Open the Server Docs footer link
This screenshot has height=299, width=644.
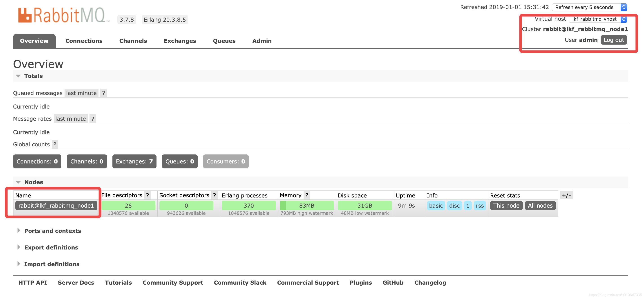pyautogui.click(x=76, y=283)
